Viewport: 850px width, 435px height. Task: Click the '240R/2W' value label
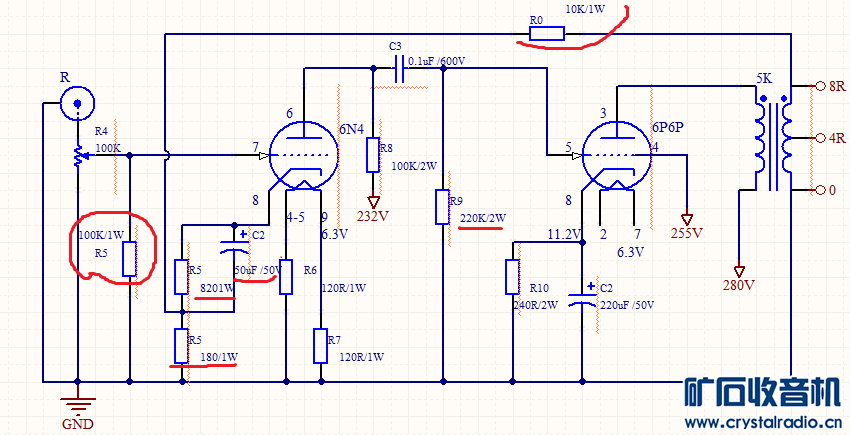click(536, 305)
